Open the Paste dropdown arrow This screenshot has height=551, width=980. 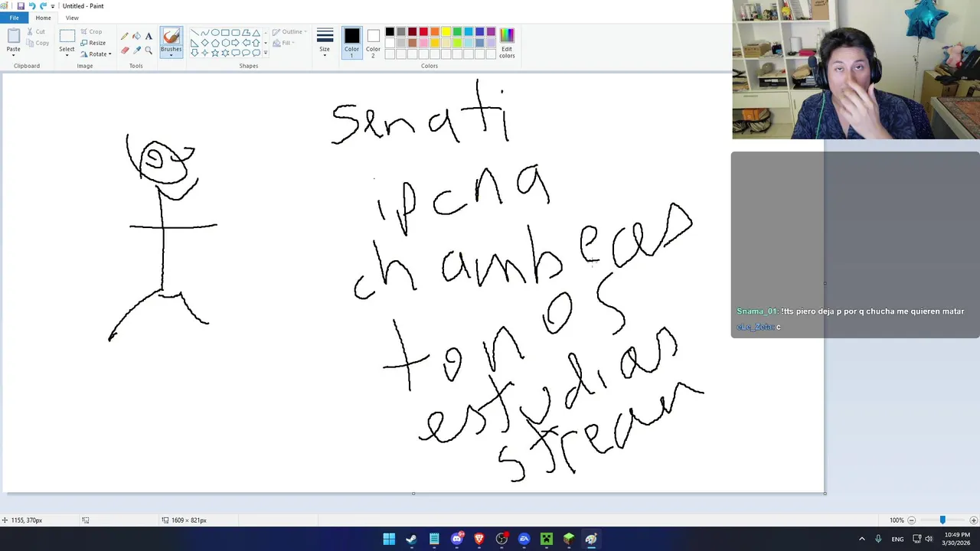click(x=14, y=54)
